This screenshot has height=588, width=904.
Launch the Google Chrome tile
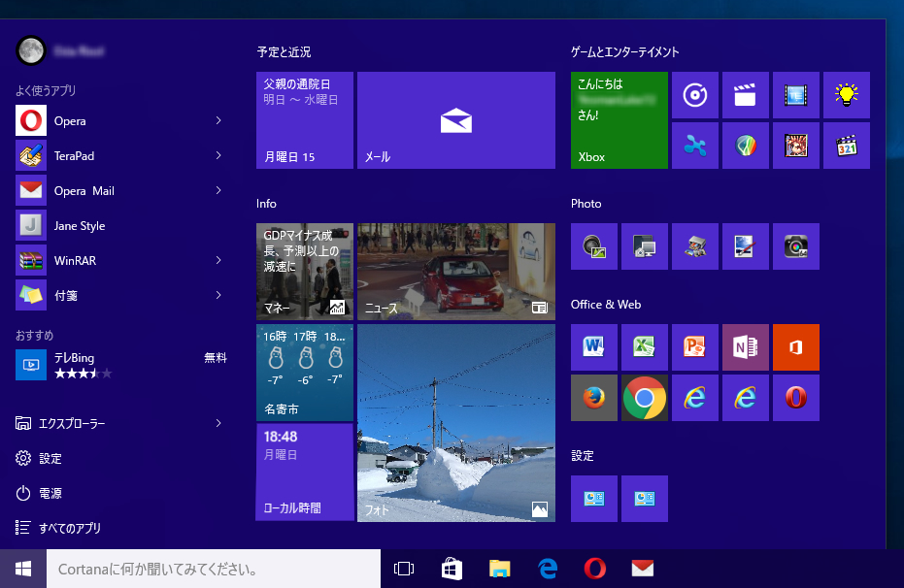645,398
